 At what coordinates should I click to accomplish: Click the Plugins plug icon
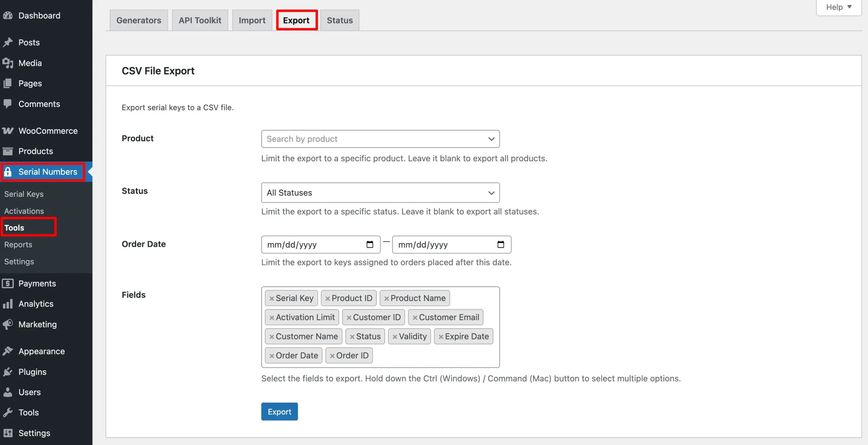(x=8, y=372)
